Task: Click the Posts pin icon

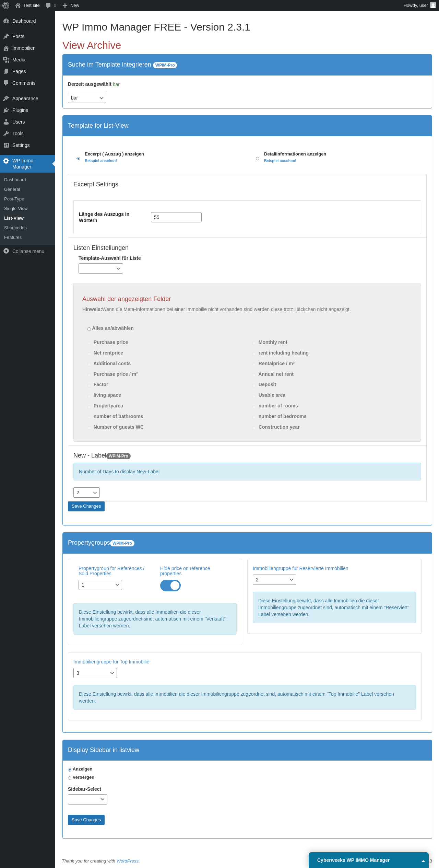Action: coord(6,36)
